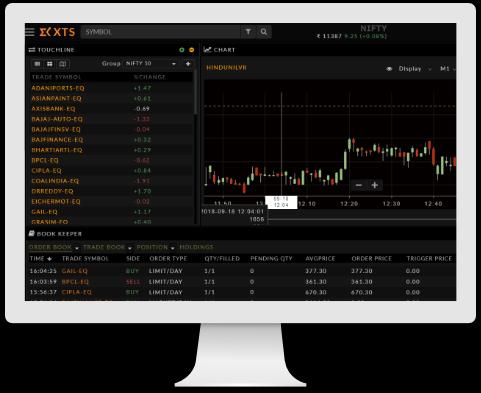Select the column layout view icon
481x393 pixels.
click(x=62, y=64)
